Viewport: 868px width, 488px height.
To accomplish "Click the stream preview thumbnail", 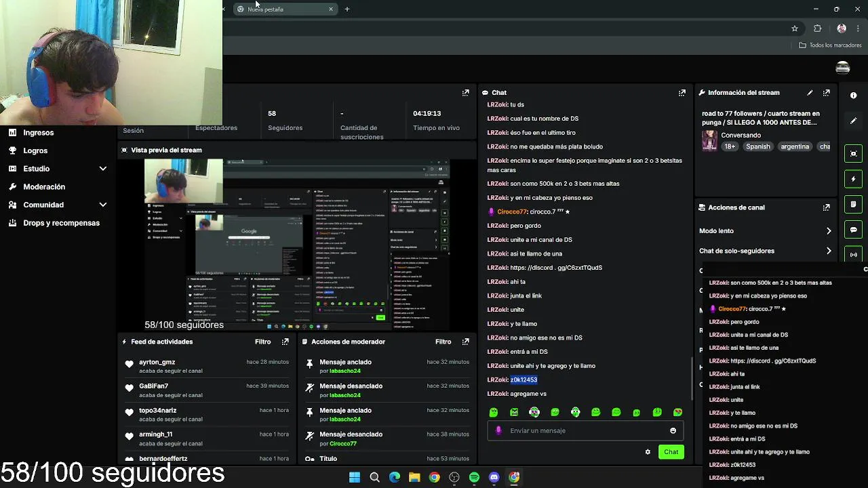I will point(298,245).
